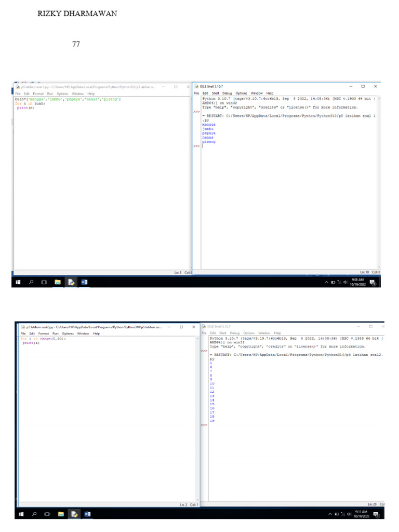Open Run menu in p5 latihan soal 1.py editor
The height and width of the screenshot is (532, 399).
pyautogui.click(x=50, y=94)
